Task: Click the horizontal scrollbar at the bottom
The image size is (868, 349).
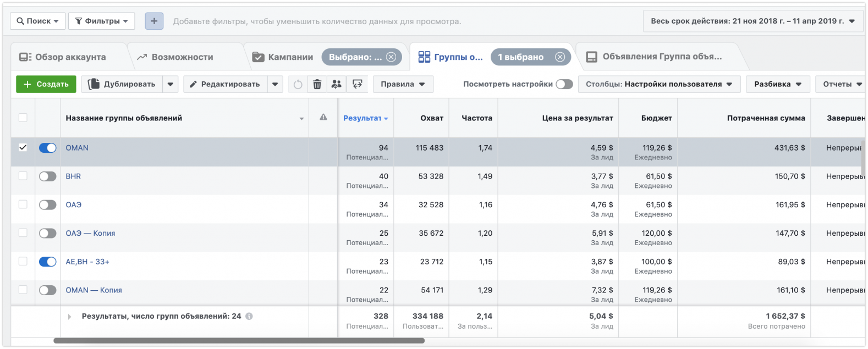Action: 239,341
